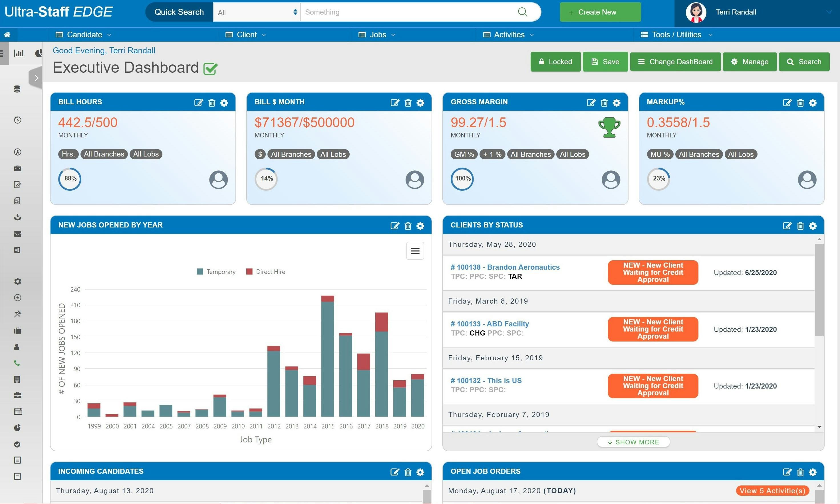Toggle the Locked state of the dashboard

coord(555,62)
